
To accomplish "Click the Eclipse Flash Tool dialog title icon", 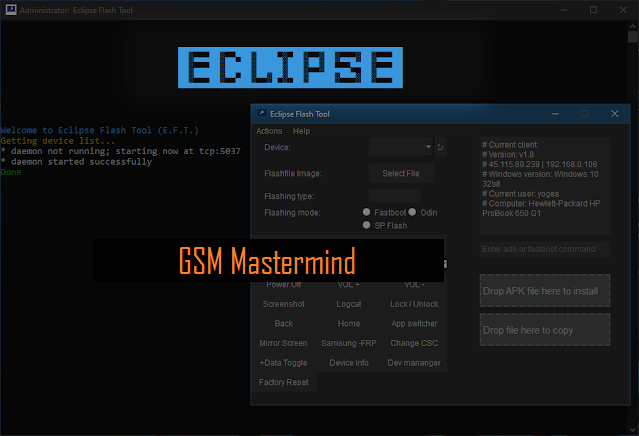I will point(262,114).
